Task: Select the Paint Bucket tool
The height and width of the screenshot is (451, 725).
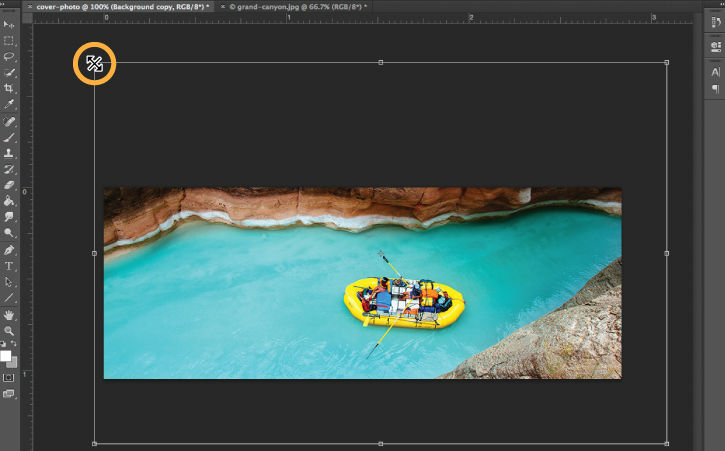Action: [8, 201]
